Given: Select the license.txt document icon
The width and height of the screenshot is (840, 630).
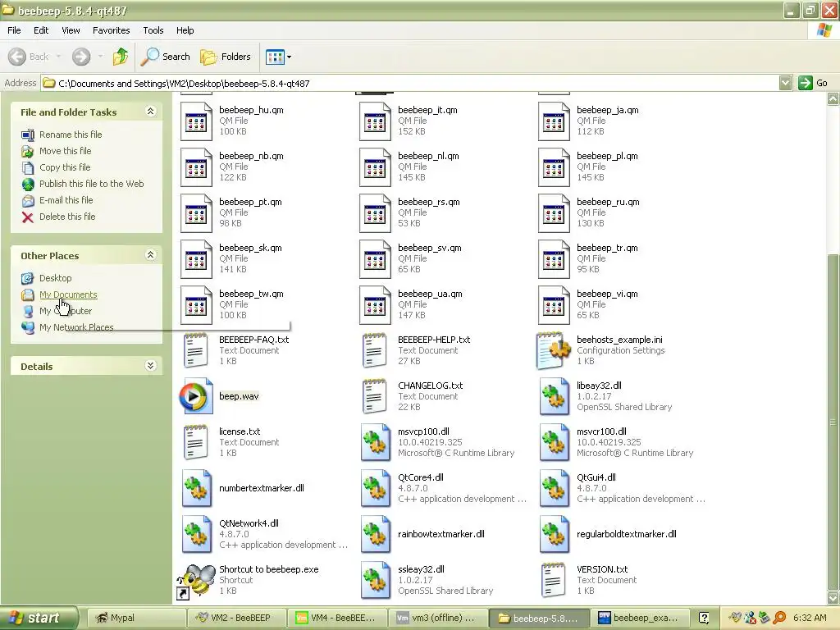Looking at the screenshot, I should 195,442.
